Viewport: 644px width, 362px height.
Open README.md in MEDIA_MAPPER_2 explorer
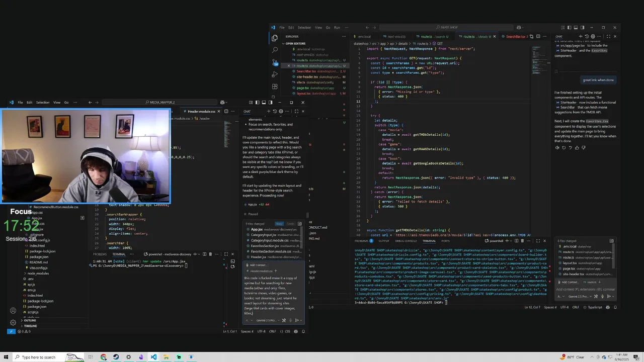point(38,262)
